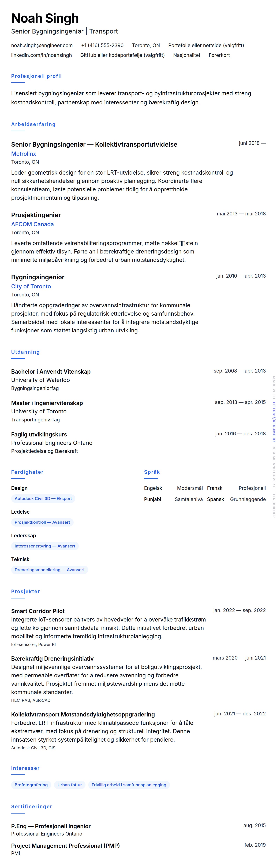Image resolution: width=277 pixels, height=868 pixels.
Task: Click the Metrolinx employer link
Action: pos(24,154)
